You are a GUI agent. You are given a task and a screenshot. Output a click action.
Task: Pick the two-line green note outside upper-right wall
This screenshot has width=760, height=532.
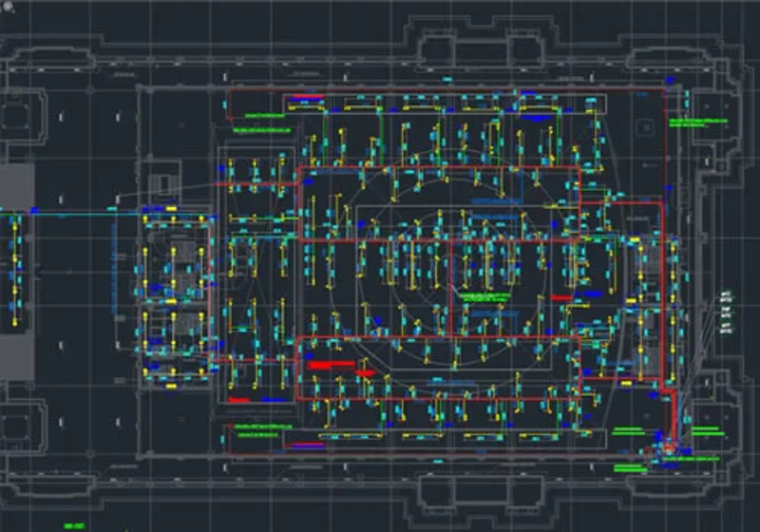(x=698, y=123)
